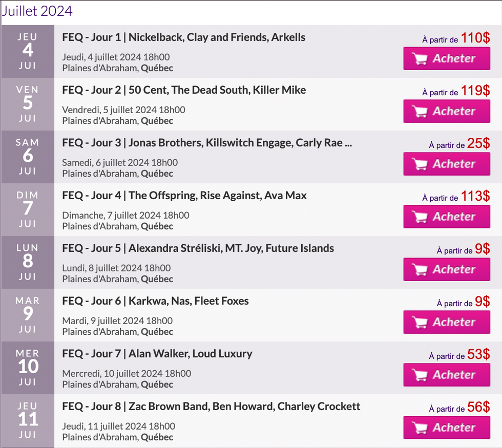The image size is (502, 448).
Task: Click the cart icon beside Acheter for 50 Cent
Action: pos(421,111)
